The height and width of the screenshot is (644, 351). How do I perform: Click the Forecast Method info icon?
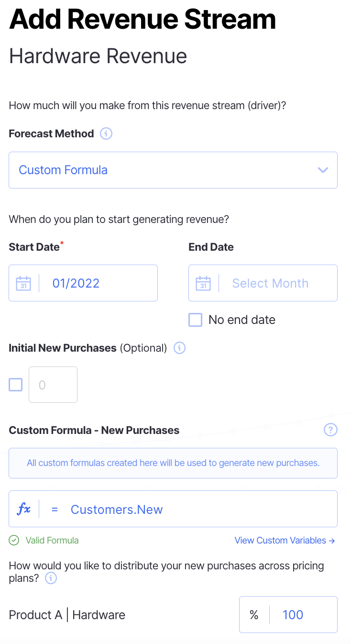click(x=106, y=133)
